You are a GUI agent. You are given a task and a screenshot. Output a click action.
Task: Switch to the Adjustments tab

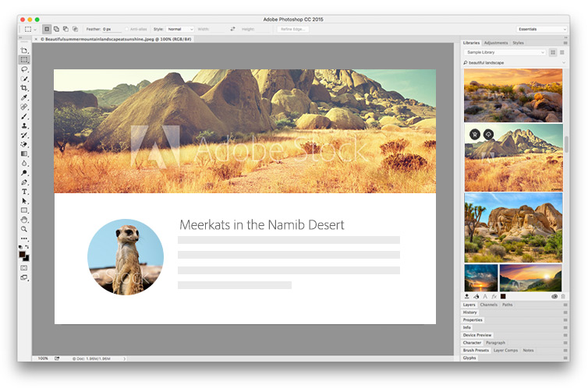pos(496,43)
